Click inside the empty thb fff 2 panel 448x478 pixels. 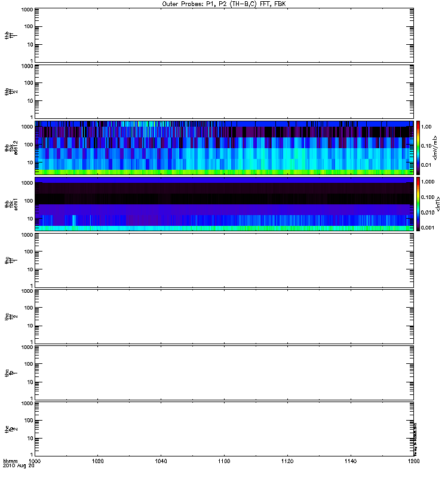pos(224,91)
